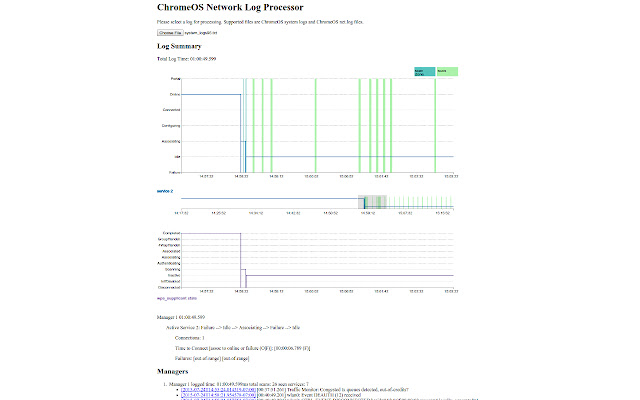Click the service 2 chart label
Image resolution: width=640 pixels, height=400 pixels.
(x=165, y=191)
